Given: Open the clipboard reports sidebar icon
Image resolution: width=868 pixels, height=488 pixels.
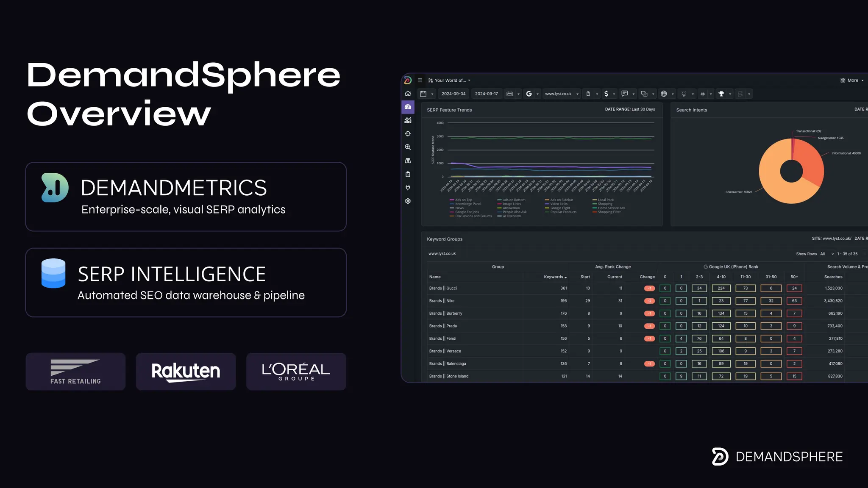Looking at the screenshot, I should [x=408, y=174].
